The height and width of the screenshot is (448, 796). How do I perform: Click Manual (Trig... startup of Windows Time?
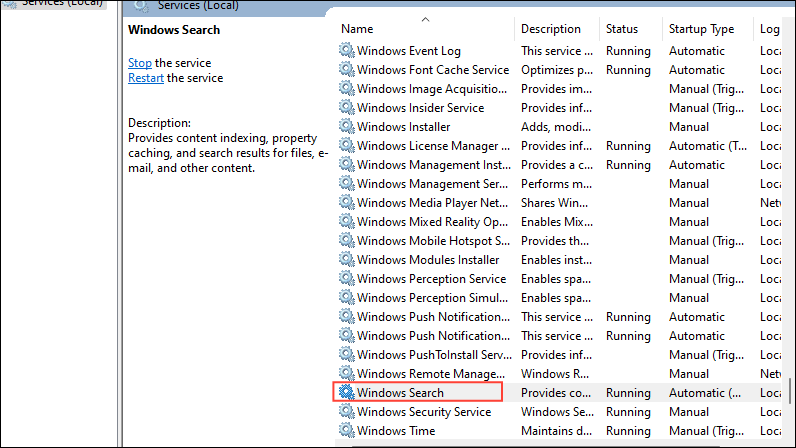706,431
